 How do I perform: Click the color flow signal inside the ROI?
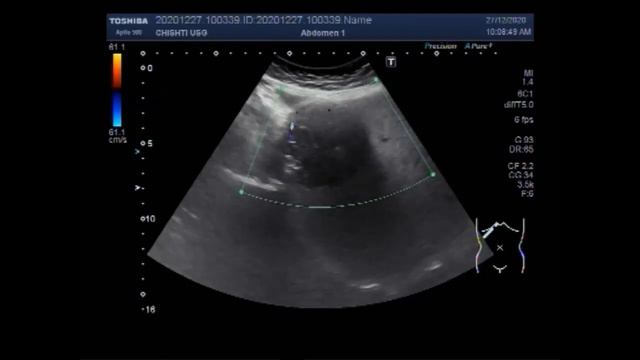pos(291,131)
